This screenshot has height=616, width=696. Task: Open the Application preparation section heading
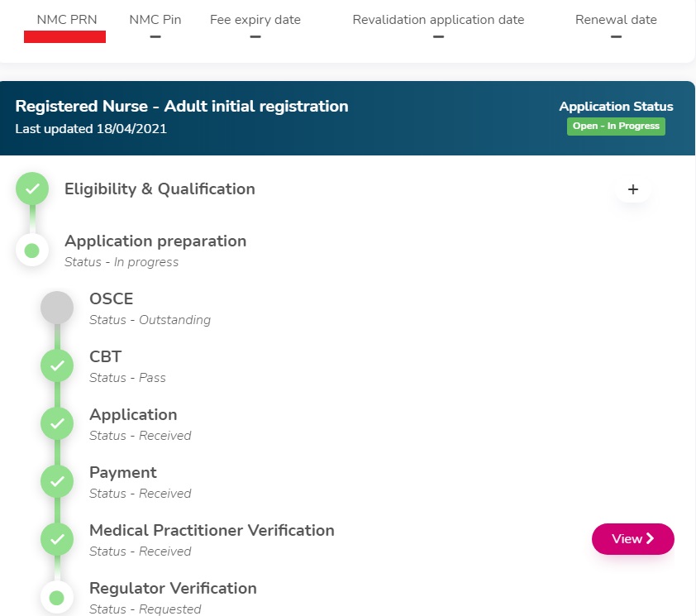(x=155, y=241)
